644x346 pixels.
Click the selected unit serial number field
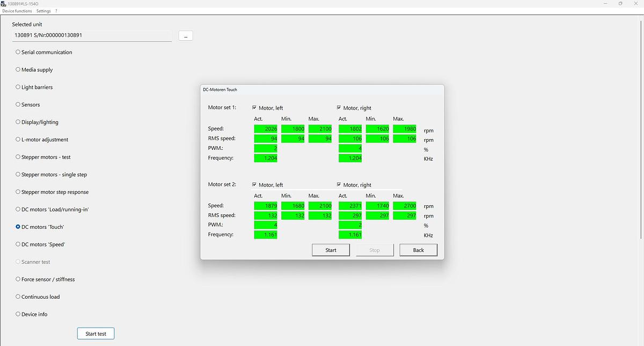[92, 35]
